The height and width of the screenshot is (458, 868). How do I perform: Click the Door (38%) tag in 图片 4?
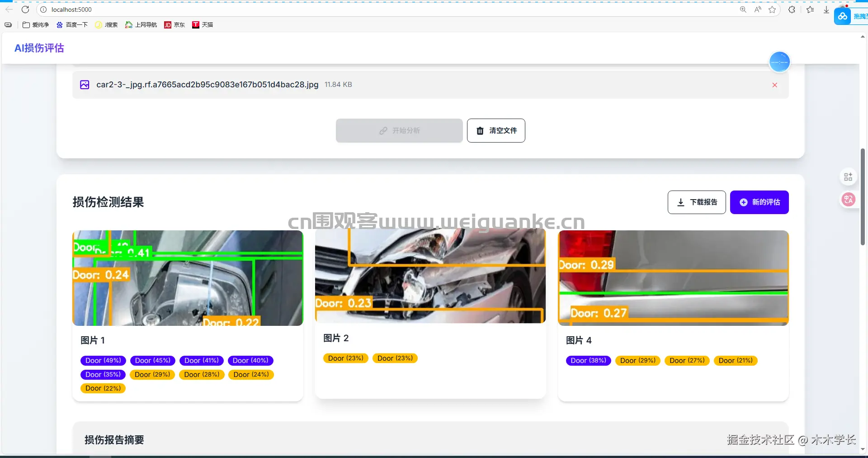tap(588, 361)
